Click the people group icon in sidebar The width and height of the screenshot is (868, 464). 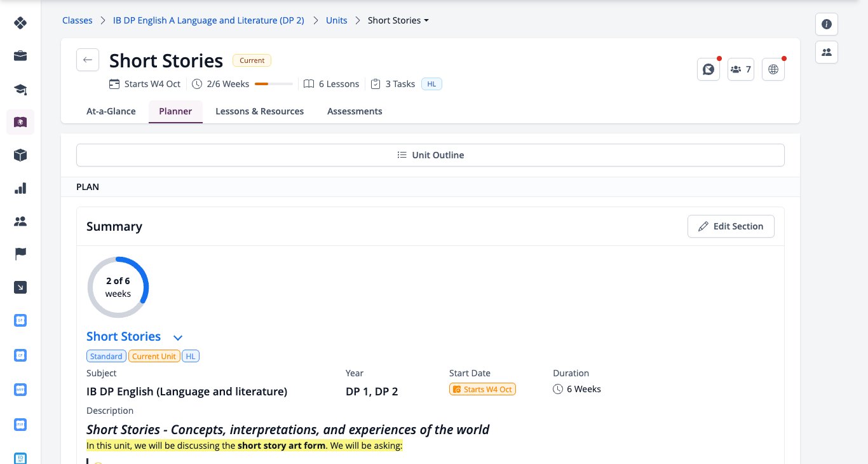coord(20,221)
